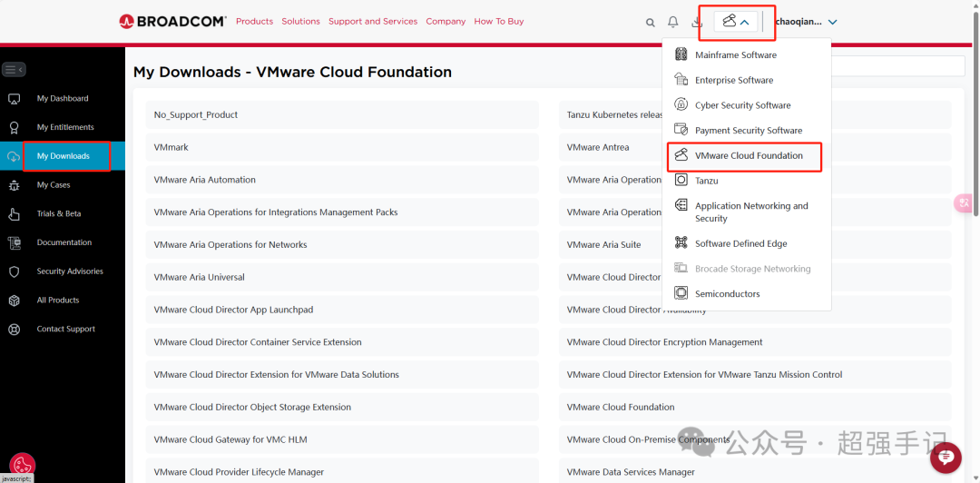Screen dimensions: 980x483
Task: Click the Tanzu icon in dropdown
Action: click(681, 180)
